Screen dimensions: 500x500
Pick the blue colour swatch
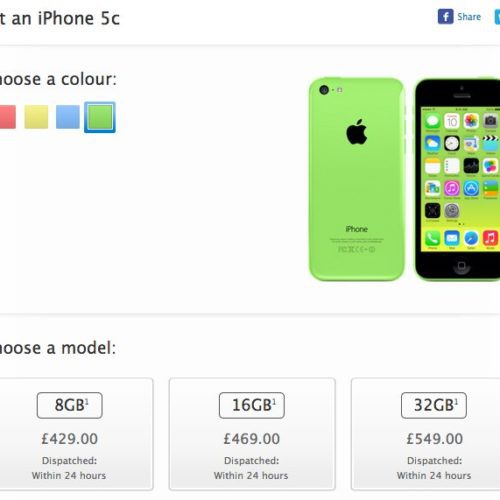click(68, 117)
